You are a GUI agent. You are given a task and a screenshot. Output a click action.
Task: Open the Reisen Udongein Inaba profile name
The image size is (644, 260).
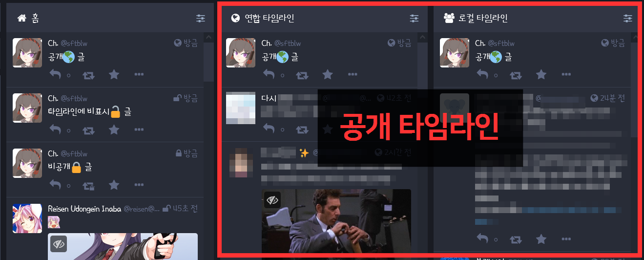[x=84, y=209]
